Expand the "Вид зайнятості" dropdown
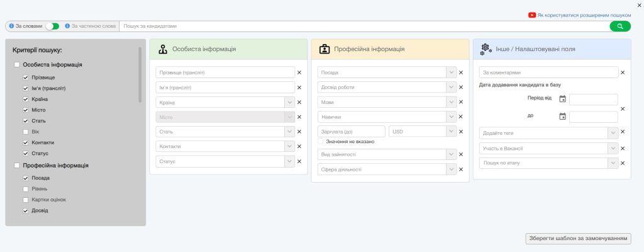 pos(450,154)
